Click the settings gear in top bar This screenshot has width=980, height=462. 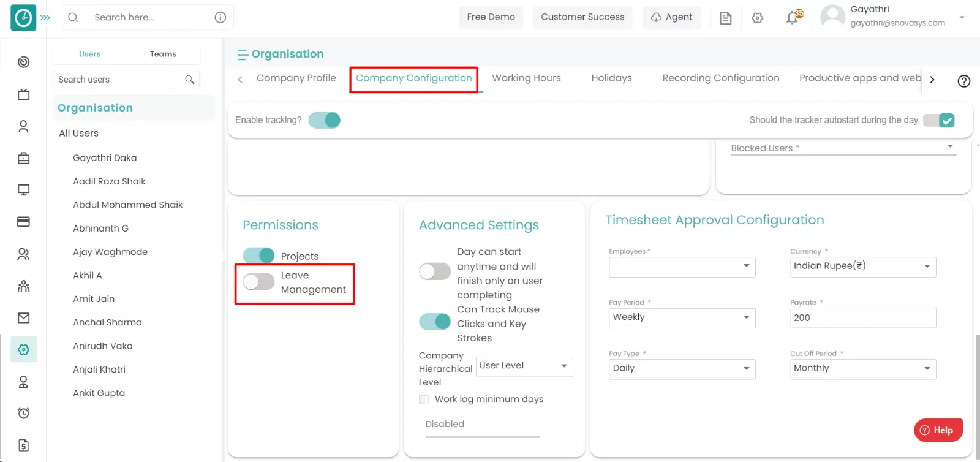[x=758, y=18]
